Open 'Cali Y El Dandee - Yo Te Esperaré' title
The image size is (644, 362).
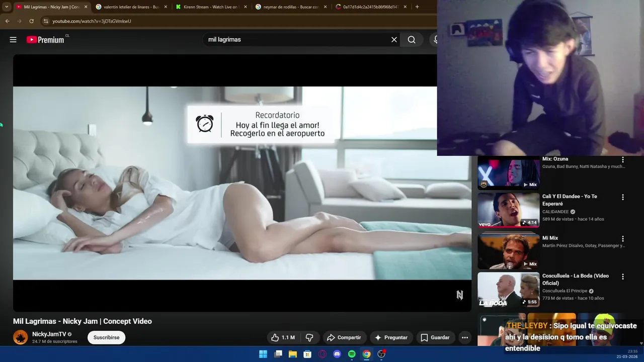point(570,200)
